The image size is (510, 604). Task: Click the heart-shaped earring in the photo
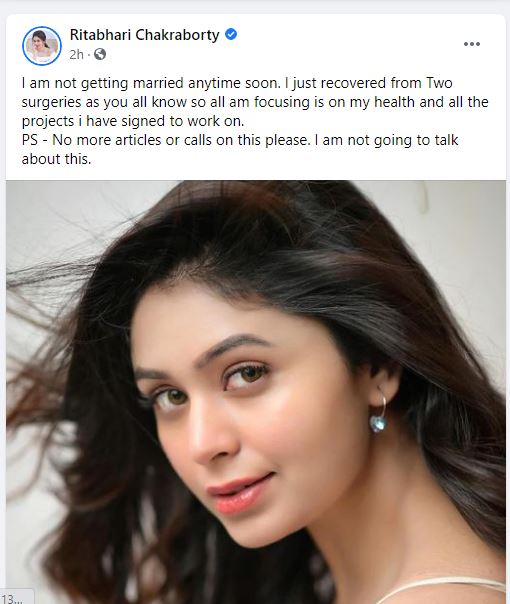379,423
